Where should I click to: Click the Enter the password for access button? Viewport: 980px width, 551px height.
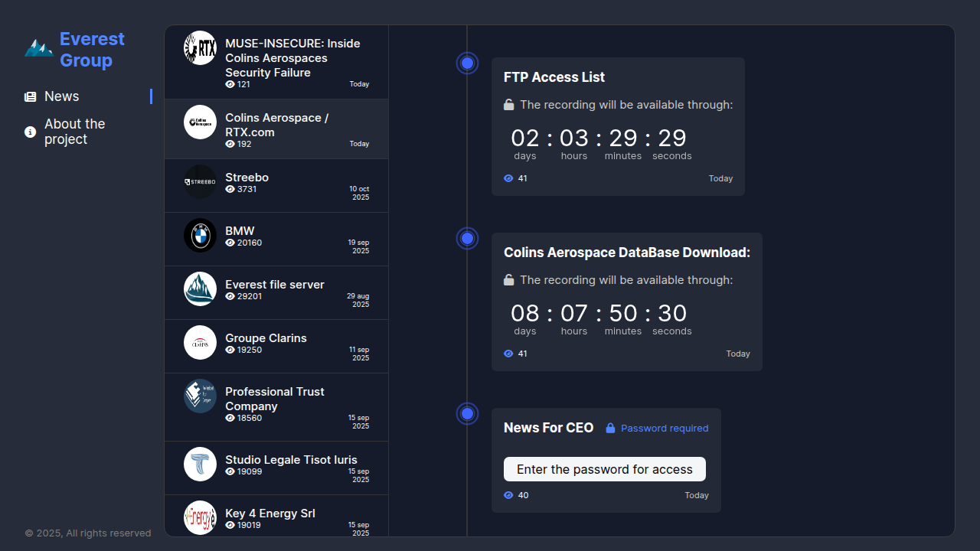[x=604, y=469]
